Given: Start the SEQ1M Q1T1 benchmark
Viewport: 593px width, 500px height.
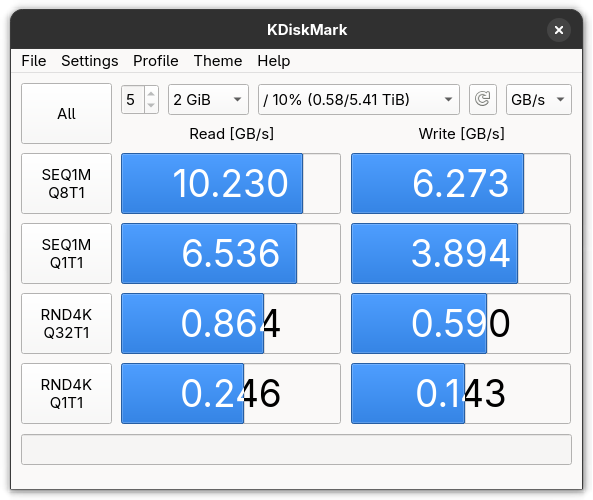Looking at the screenshot, I should pyautogui.click(x=67, y=253).
